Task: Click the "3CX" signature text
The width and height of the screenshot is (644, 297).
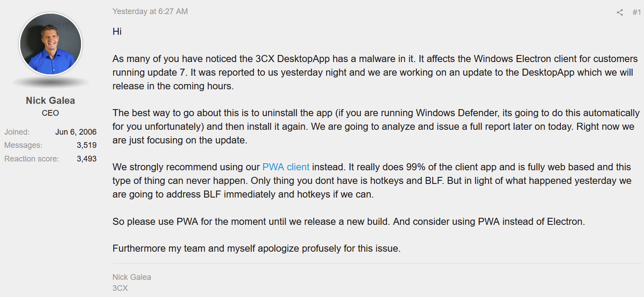Action: pyautogui.click(x=120, y=289)
